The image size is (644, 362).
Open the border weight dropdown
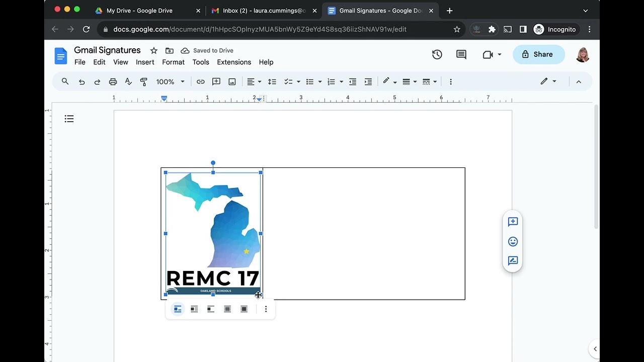pos(410,81)
